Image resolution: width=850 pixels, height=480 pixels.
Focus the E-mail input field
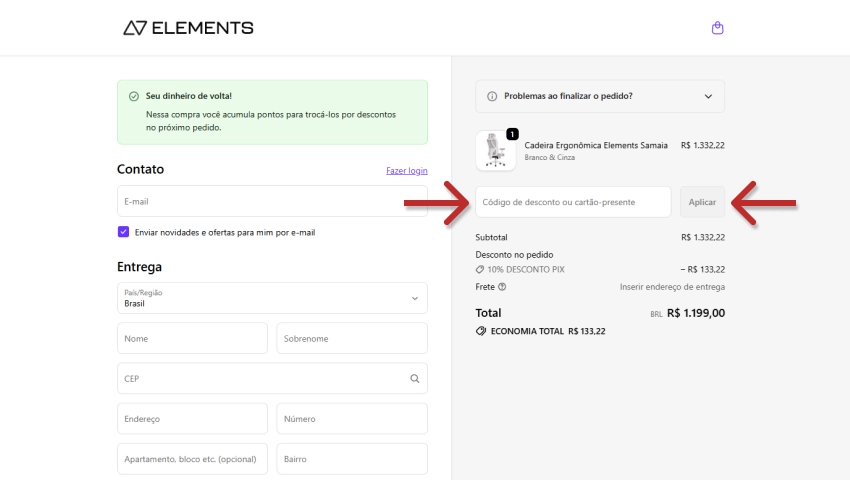[272, 201]
